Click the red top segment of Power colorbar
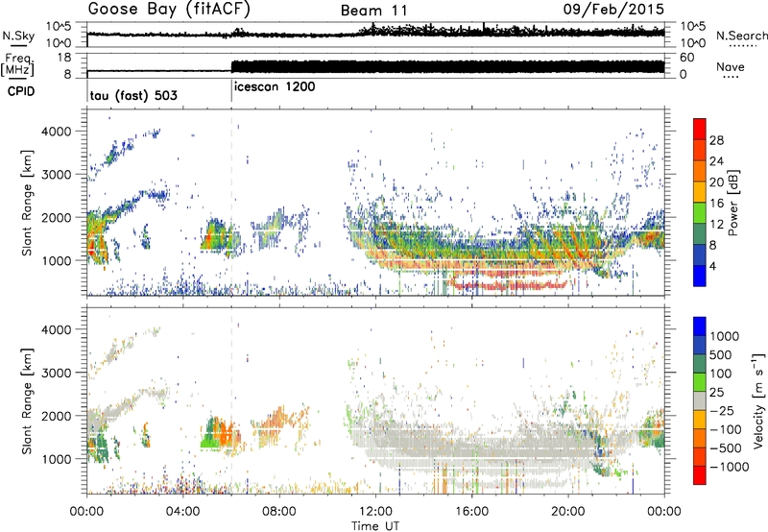768x532 pixels. pyautogui.click(x=700, y=129)
